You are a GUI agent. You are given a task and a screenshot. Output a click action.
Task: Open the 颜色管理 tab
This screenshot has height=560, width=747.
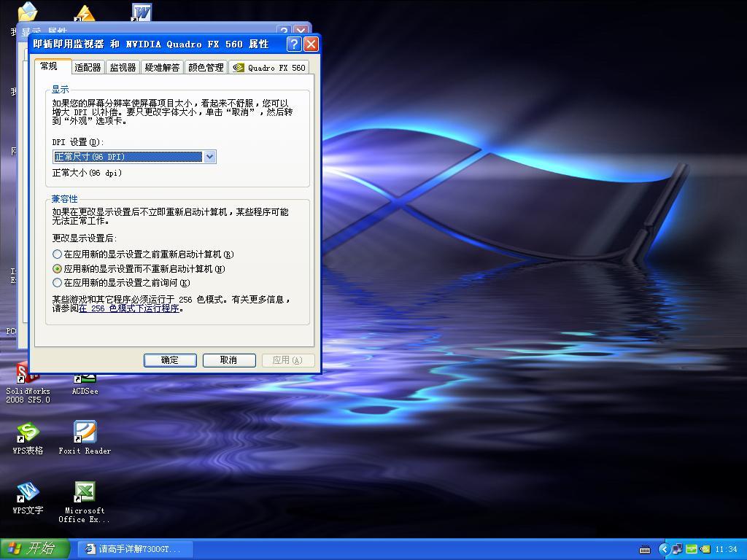[206, 68]
